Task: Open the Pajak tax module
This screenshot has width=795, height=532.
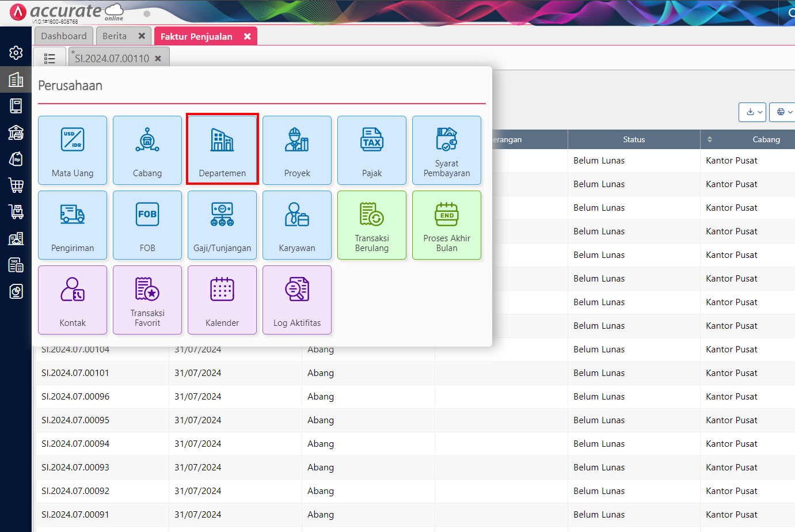Action: pyautogui.click(x=372, y=150)
